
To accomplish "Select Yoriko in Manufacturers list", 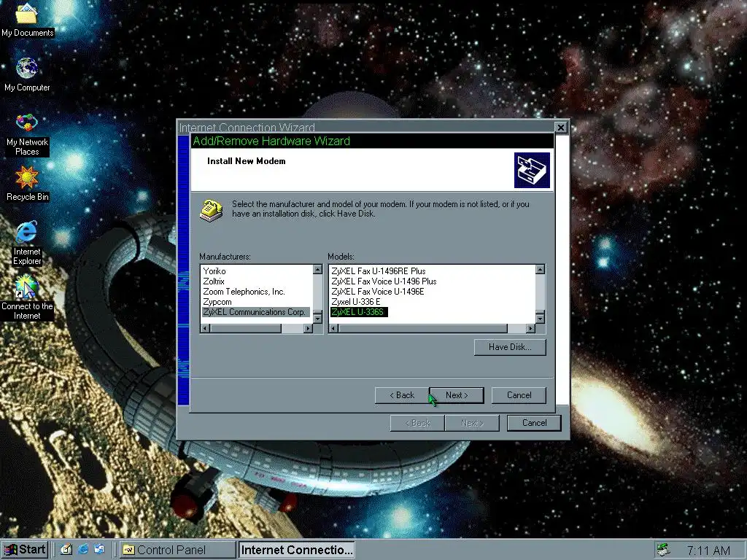I will click(214, 271).
